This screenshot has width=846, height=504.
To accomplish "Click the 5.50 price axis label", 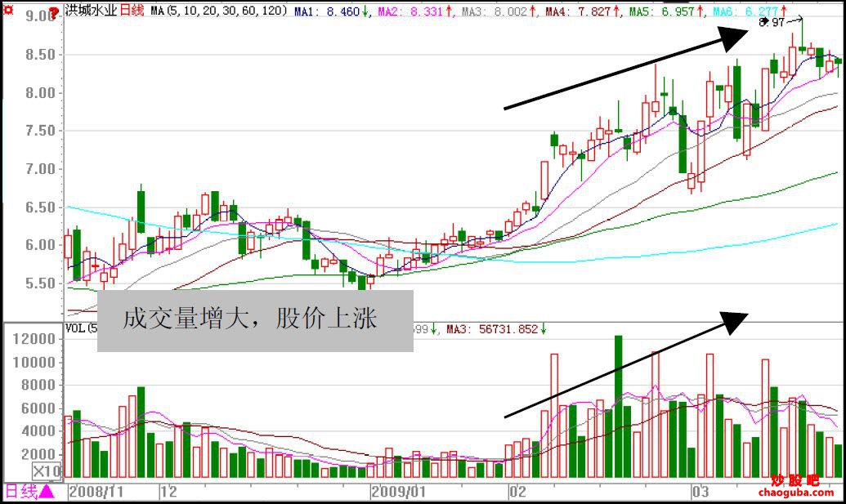I will 40,283.
